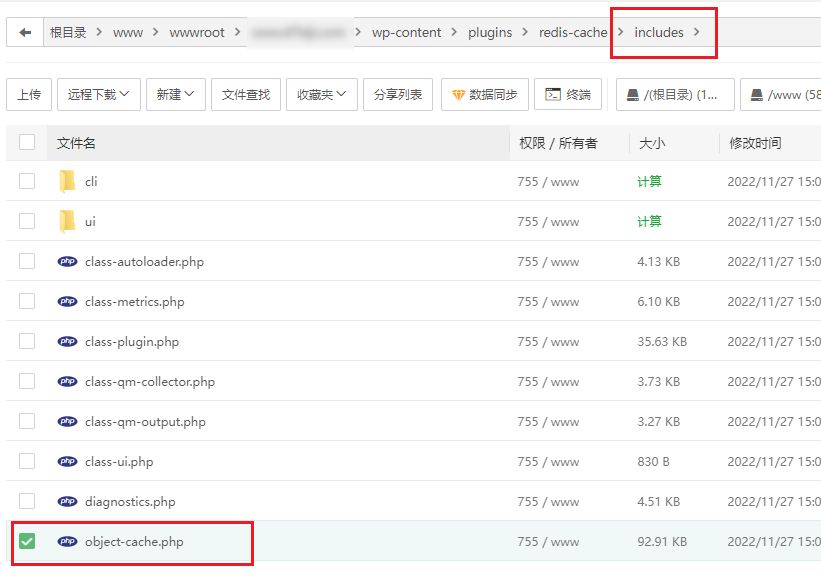The image size is (821, 582).
Task: Click the PHP icon beside class-autoloader.php
Action: coord(67,261)
